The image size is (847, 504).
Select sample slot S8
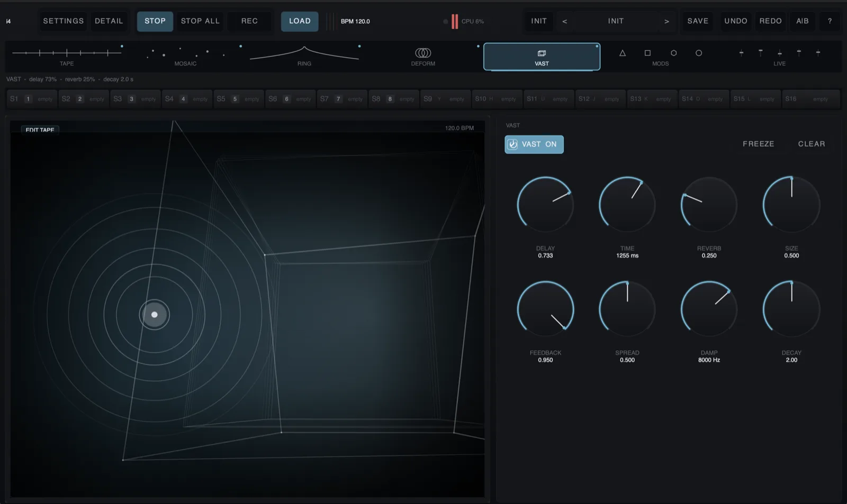pyautogui.click(x=393, y=99)
